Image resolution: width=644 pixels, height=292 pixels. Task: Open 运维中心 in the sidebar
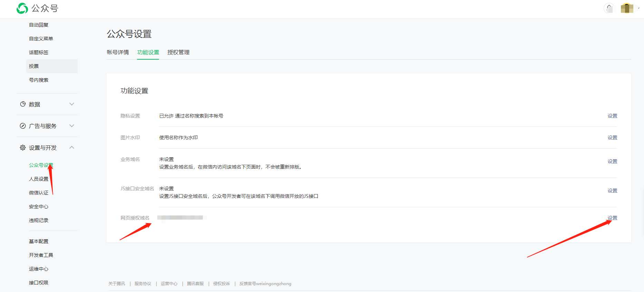click(39, 269)
